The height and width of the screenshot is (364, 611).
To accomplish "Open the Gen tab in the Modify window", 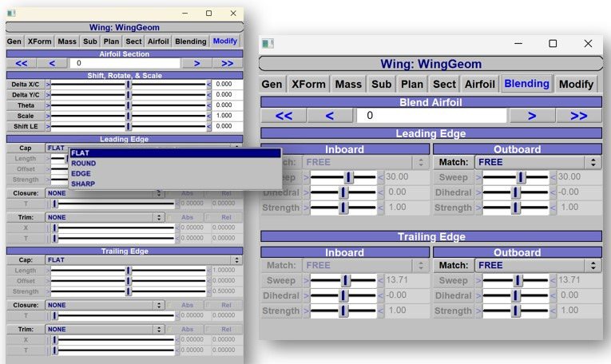I will pos(14,42).
